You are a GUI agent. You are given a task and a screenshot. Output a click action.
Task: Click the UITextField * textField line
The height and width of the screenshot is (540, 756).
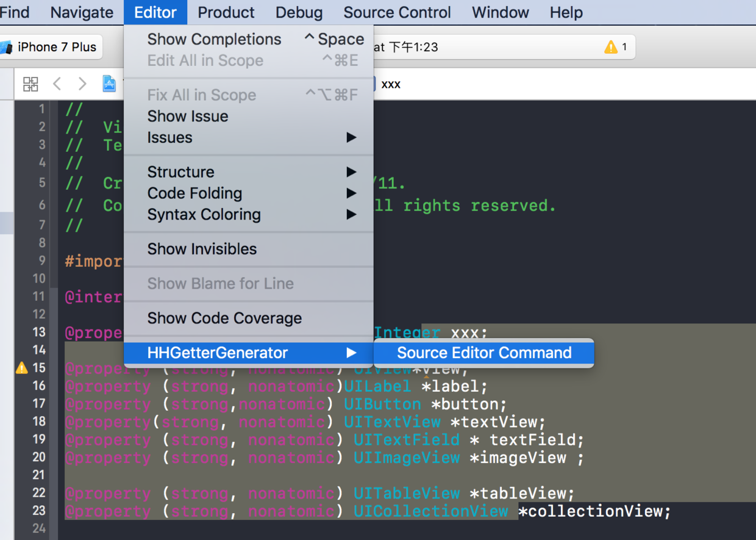[324, 439]
